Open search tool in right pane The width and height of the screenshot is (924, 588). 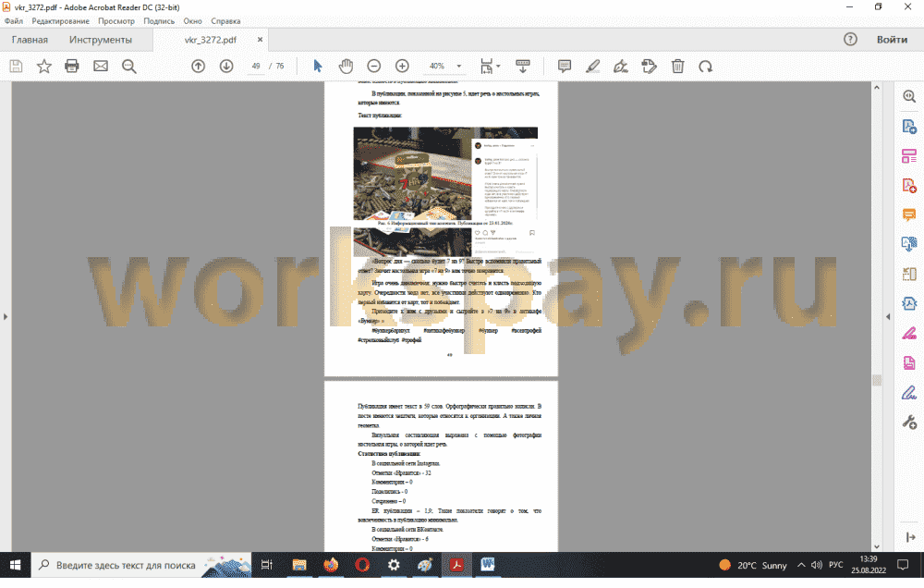[909, 97]
